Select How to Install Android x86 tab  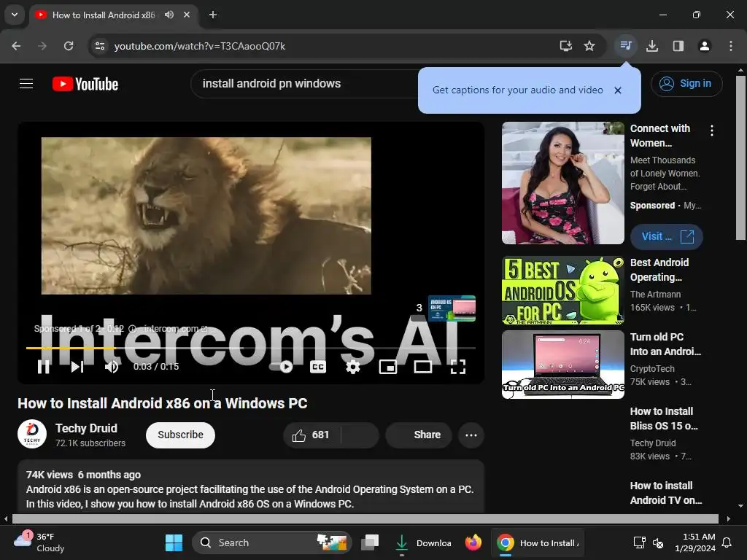point(104,15)
